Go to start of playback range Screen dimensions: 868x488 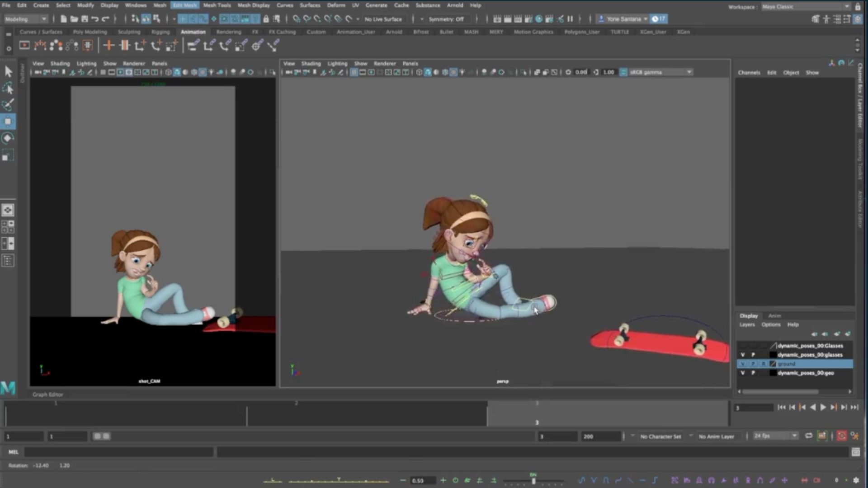[x=782, y=408]
